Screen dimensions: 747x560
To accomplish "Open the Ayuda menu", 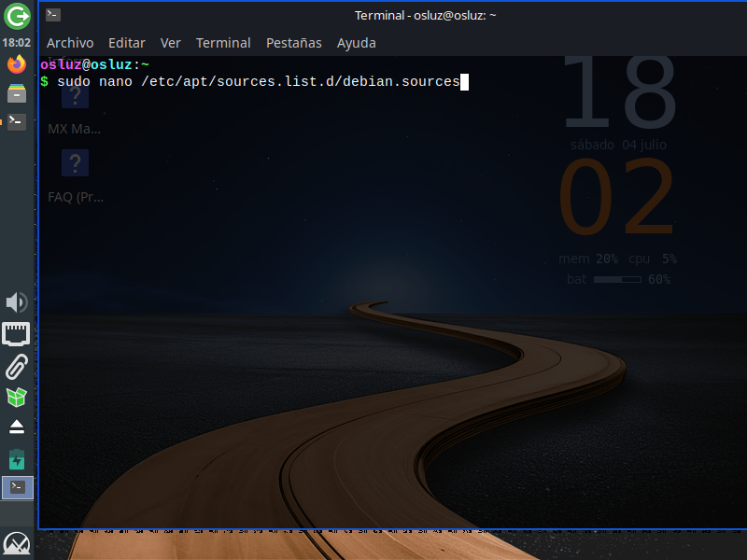I will click(357, 43).
